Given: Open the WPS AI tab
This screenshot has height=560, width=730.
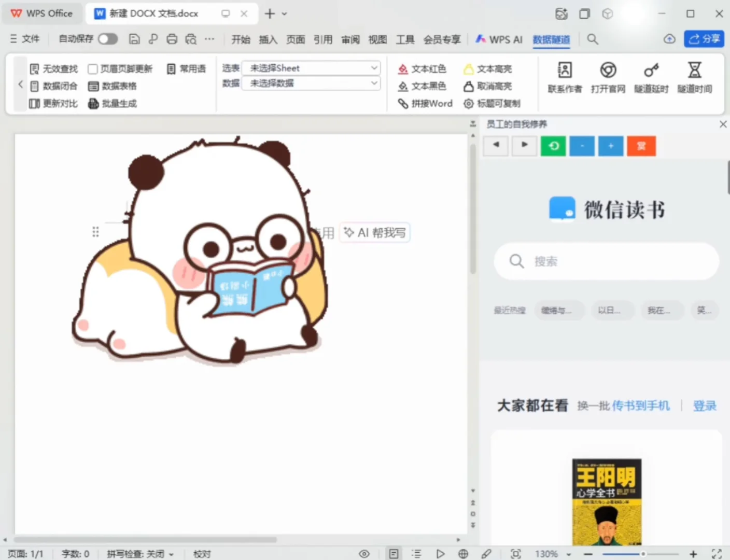Looking at the screenshot, I should 499,39.
